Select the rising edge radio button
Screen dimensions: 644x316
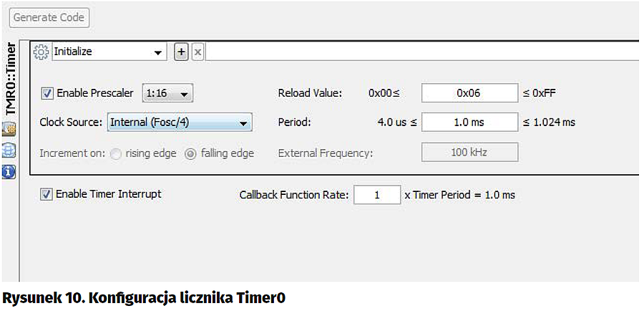115,153
